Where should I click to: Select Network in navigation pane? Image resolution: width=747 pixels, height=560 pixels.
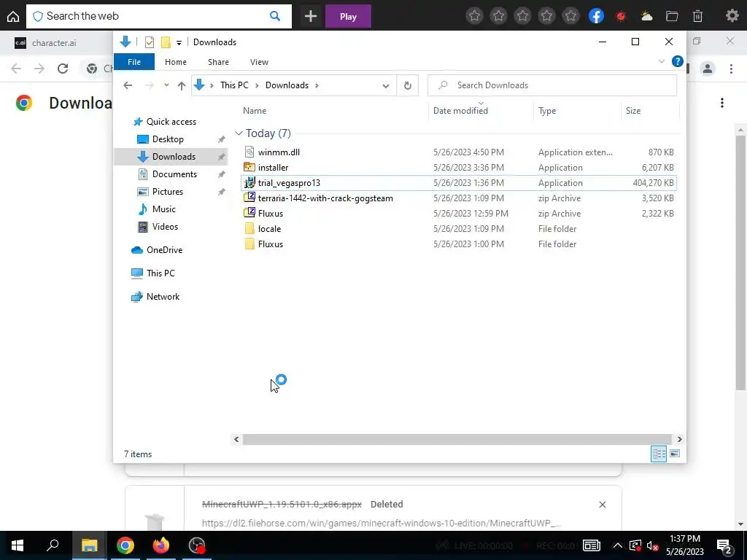tap(163, 297)
